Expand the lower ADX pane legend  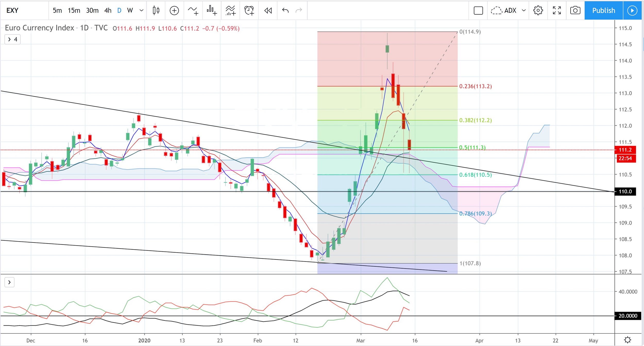10,282
